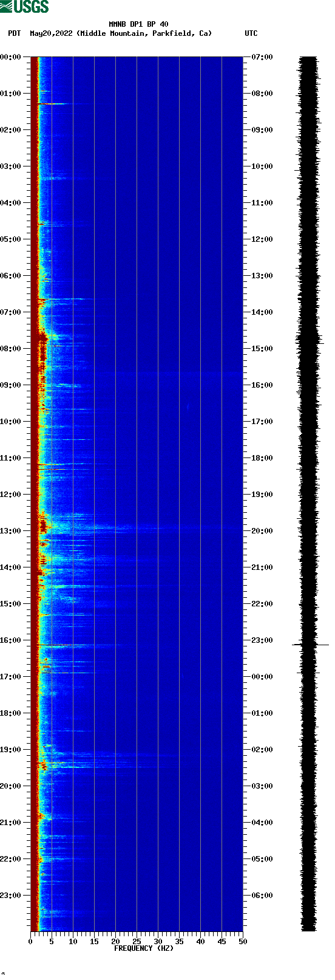Click the '05:00' PDT time label
The image size is (335, 980).
11,239
